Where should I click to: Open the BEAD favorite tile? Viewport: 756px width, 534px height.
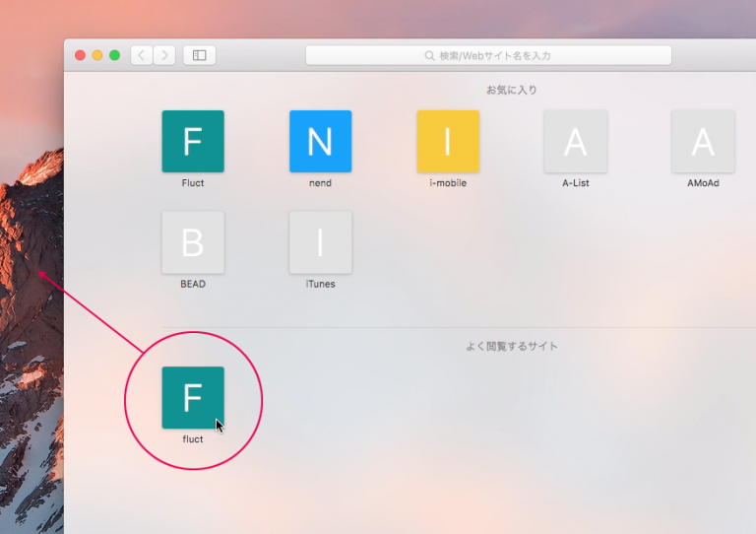[x=193, y=242]
